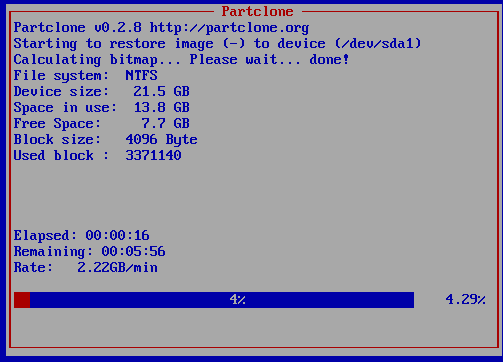The width and height of the screenshot is (503, 362).
Task: Click the Elapsed 00:00:16 timer
Action: [117, 236]
